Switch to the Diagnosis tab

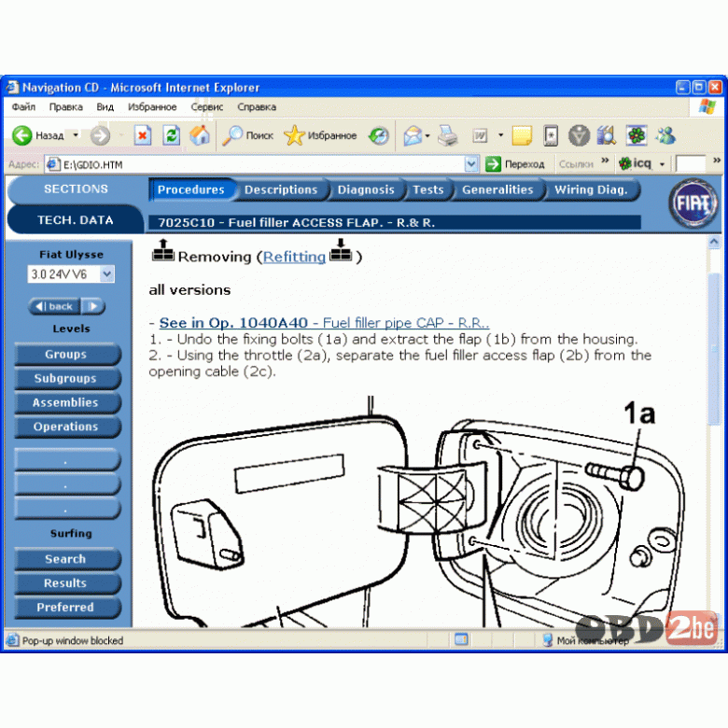(366, 189)
